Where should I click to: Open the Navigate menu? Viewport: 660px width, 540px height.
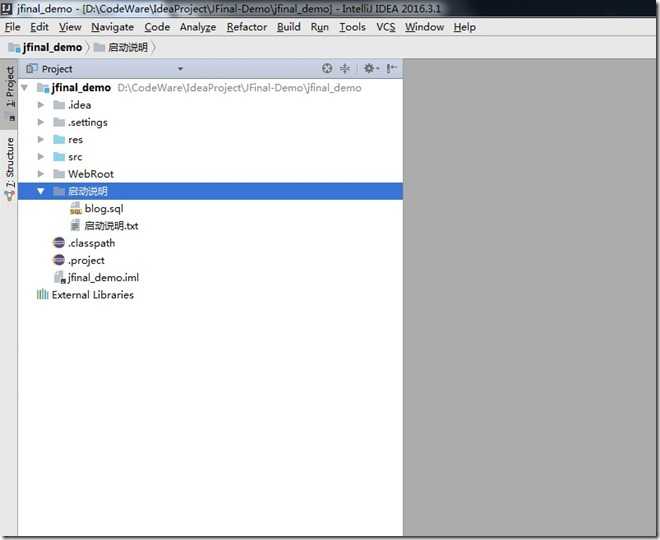coord(112,27)
